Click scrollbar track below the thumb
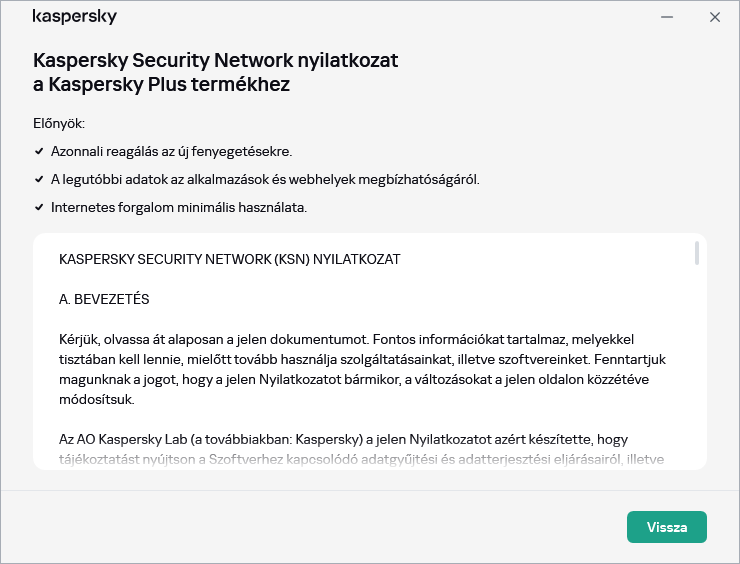Screen dimensions: 740x564 [696, 380]
